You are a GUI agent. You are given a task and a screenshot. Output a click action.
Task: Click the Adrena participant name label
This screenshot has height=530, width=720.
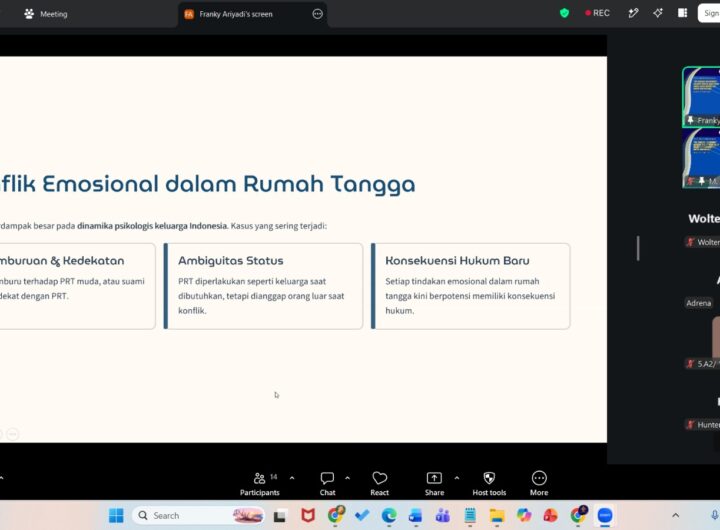[698, 303]
